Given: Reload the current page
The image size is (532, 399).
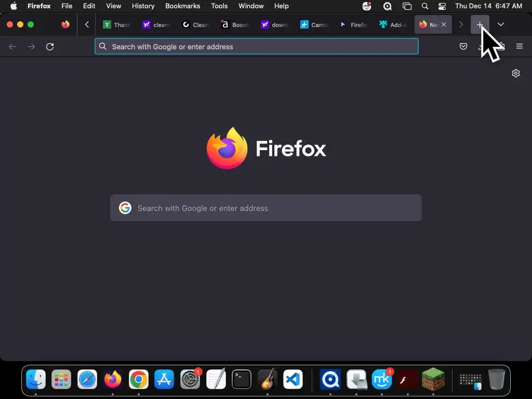Looking at the screenshot, I should pos(50,46).
